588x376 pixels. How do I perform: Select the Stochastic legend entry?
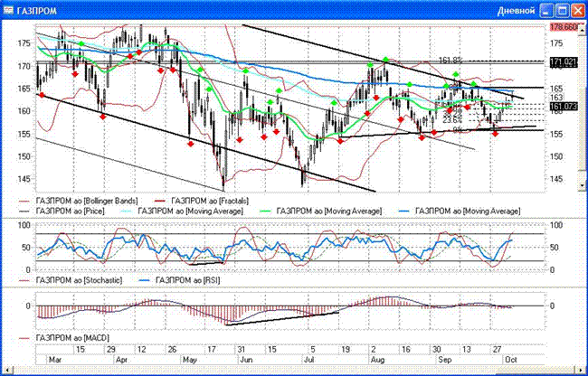(x=70, y=280)
